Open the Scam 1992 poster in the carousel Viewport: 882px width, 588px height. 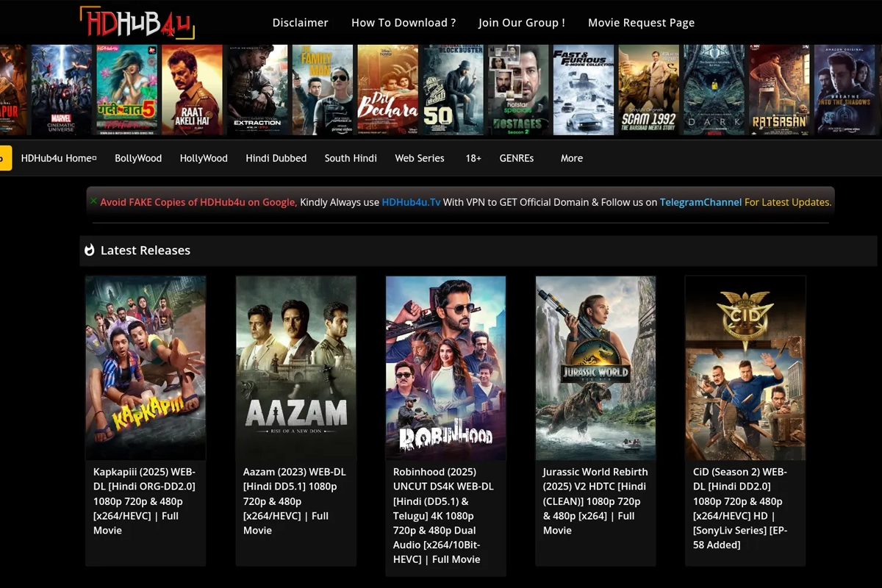(648, 90)
